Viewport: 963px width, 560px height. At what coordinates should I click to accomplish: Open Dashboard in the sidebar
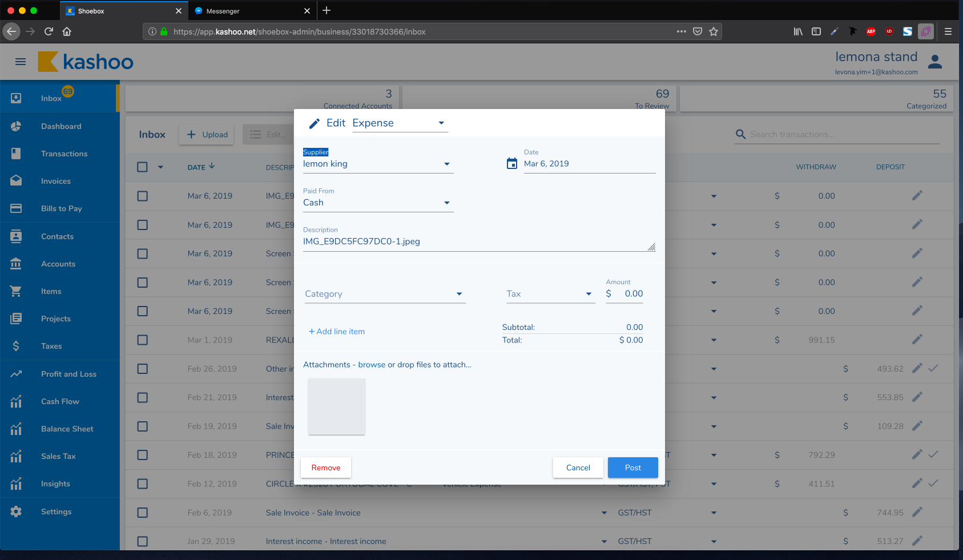61,126
